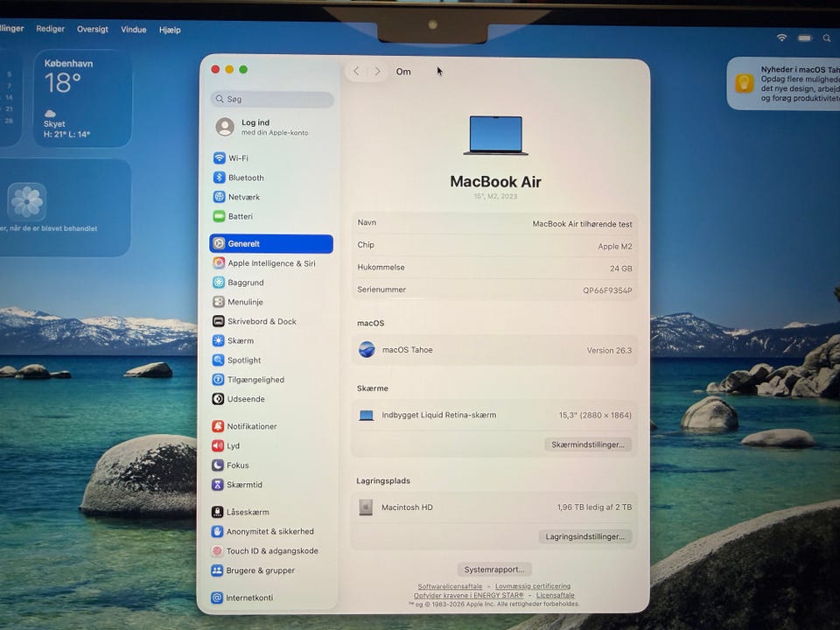Open Anonymitet & sikkerhed settings

[x=262, y=531]
